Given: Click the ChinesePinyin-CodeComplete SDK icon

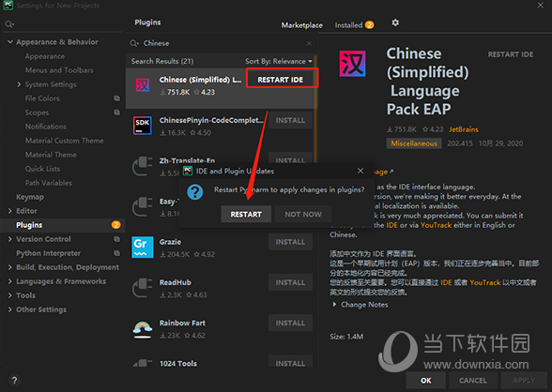Looking at the screenshot, I should 143,126.
